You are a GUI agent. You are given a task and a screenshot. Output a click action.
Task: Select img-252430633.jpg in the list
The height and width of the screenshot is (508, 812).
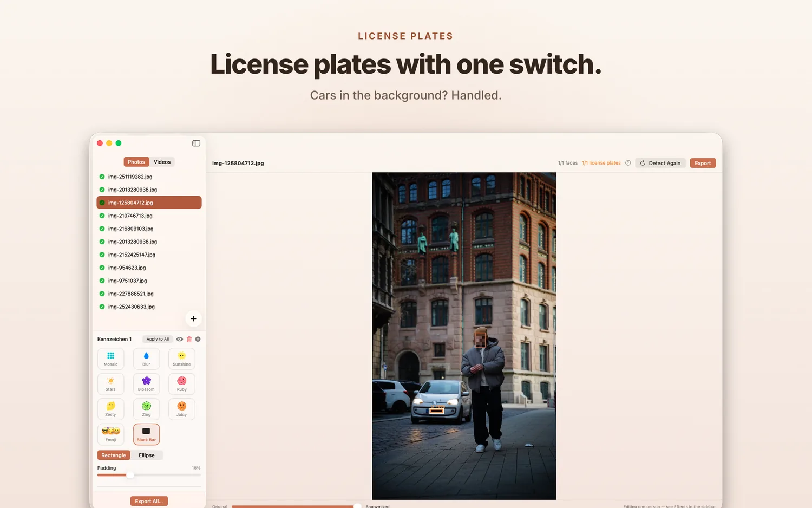point(149,307)
